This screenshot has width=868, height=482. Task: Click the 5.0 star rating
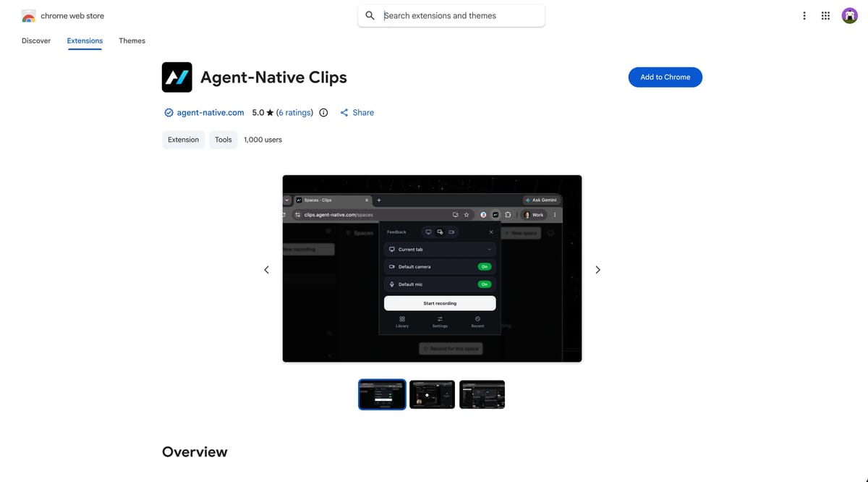click(x=263, y=112)
